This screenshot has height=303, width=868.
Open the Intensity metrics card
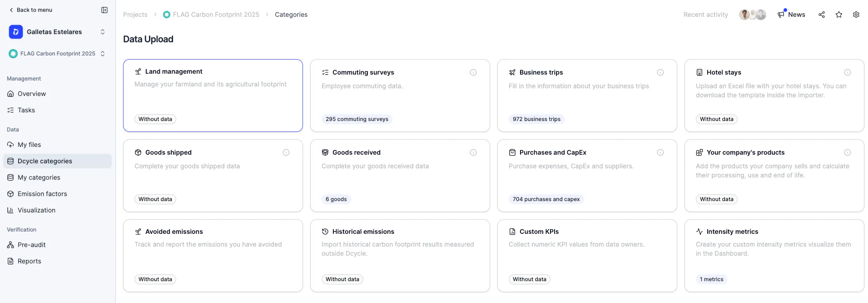click(774, 256)
